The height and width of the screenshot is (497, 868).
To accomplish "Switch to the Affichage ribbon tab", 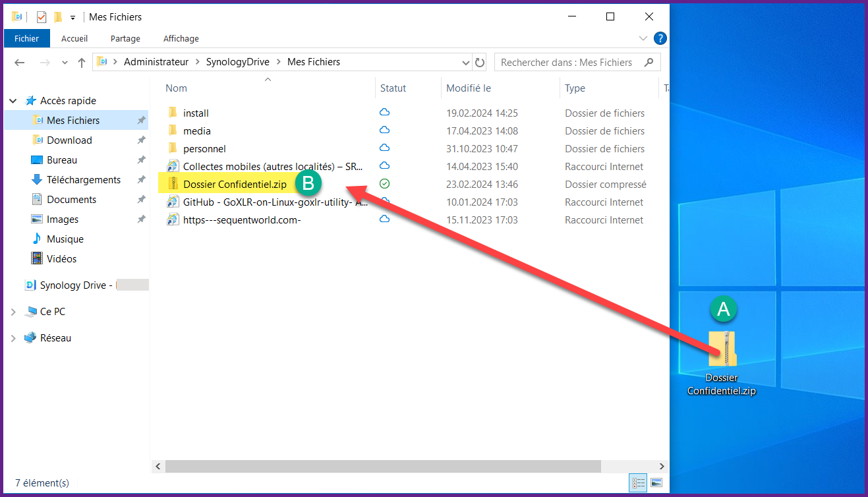I will tap(181, 38).
